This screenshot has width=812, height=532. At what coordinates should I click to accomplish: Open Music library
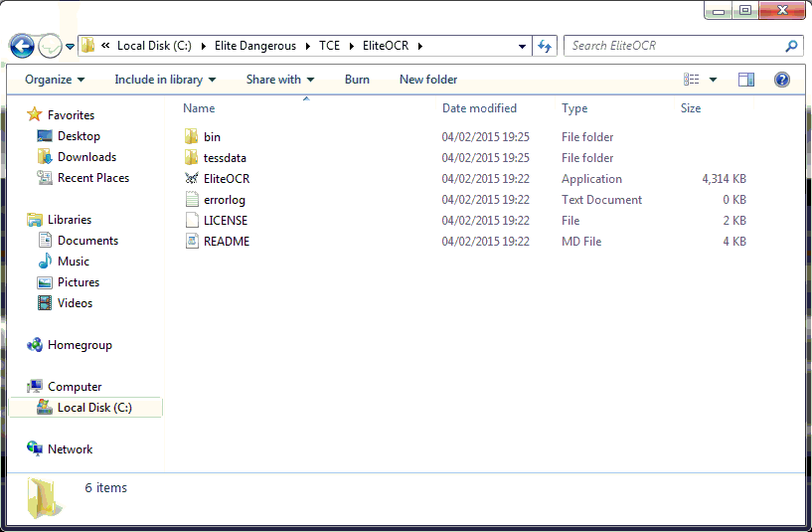(x=74, y=262)
